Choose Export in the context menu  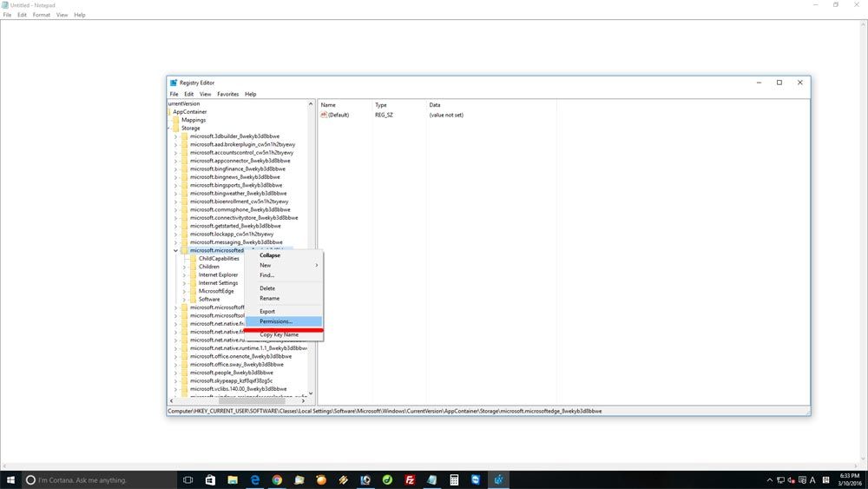(283, 312)
